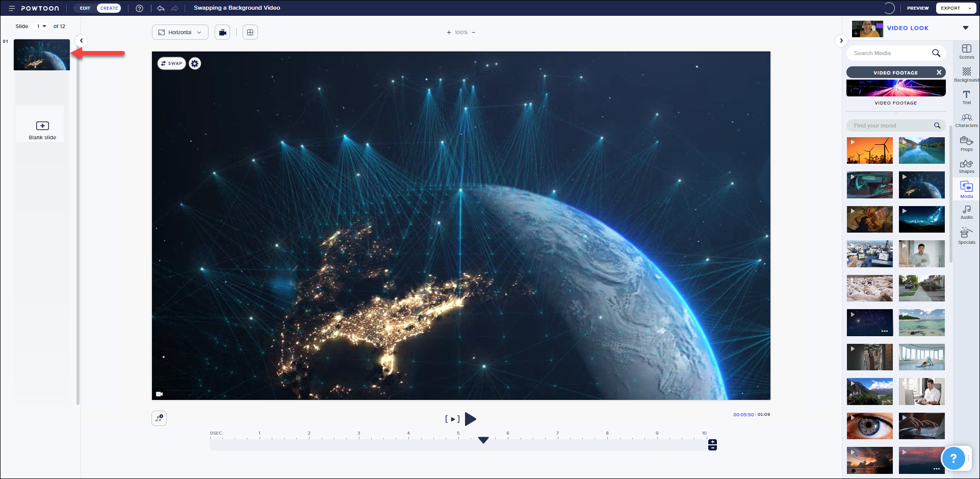Expand the VIDEO LOOK dropdown arrow

coord(965,28)
